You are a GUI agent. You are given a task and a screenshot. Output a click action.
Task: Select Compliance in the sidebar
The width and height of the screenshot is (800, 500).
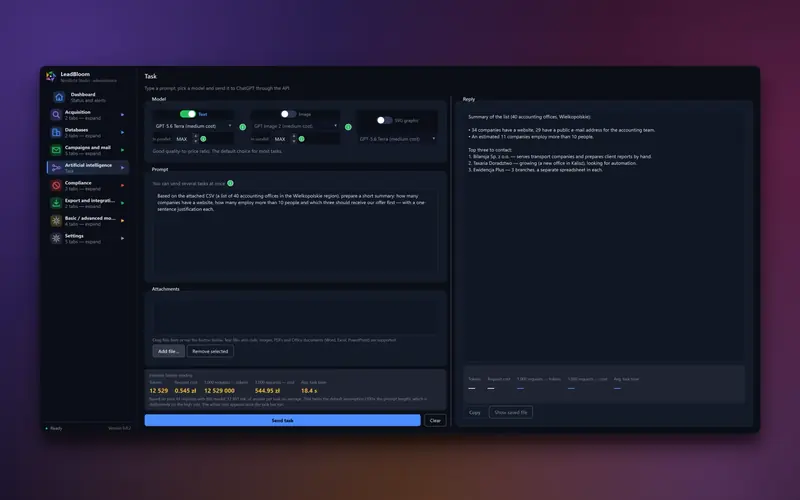[88, 185]
